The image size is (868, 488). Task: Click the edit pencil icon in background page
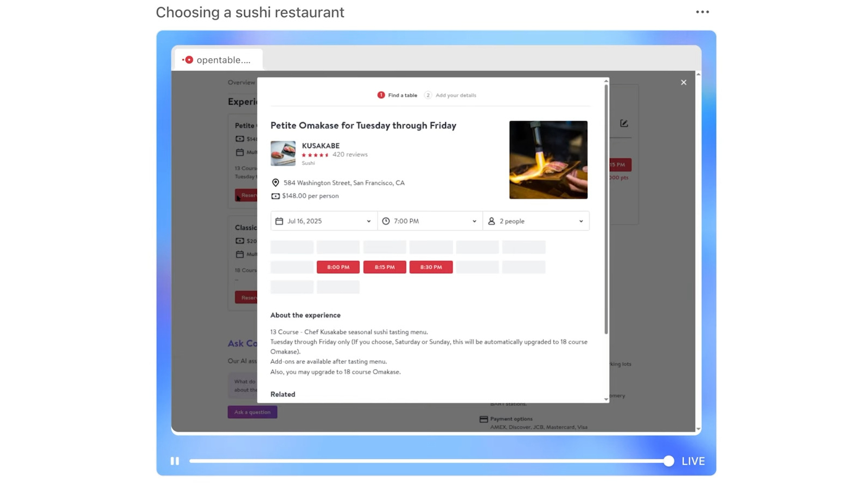pyautogui.click(x=624, y=124)
